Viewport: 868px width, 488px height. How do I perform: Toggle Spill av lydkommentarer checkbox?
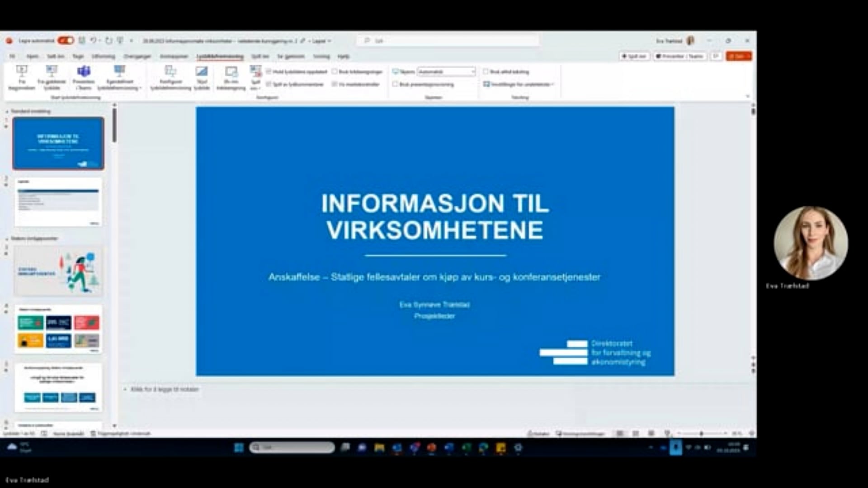click(x=269, y=84)
